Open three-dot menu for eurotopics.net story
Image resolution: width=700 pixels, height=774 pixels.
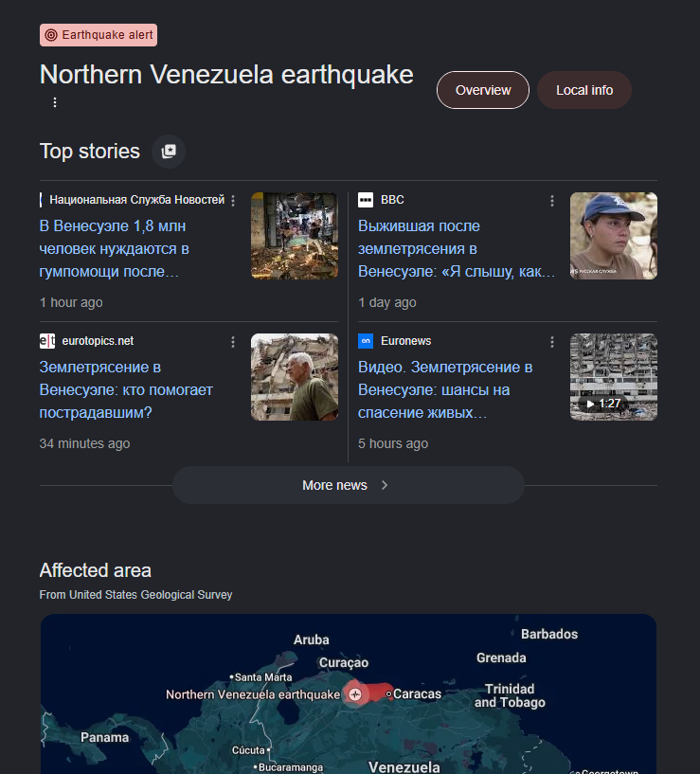coord(233,342)
